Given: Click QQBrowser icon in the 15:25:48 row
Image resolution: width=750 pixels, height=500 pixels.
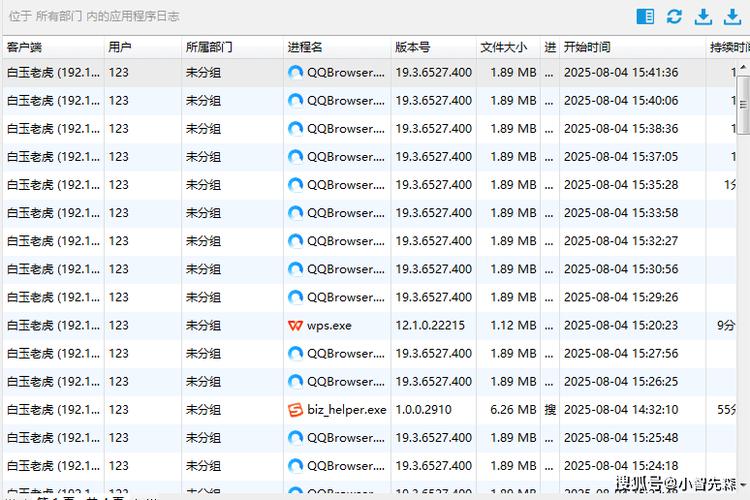Looking at the screenshot, I should click(x=295, y=437).
